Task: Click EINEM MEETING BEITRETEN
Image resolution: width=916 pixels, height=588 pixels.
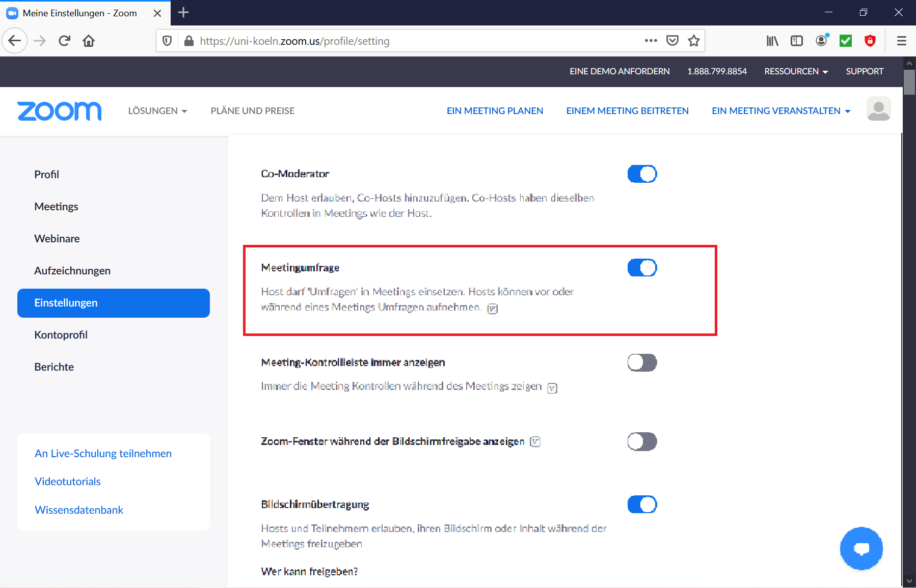Action: pyautogui.click(x=627, y=111)
